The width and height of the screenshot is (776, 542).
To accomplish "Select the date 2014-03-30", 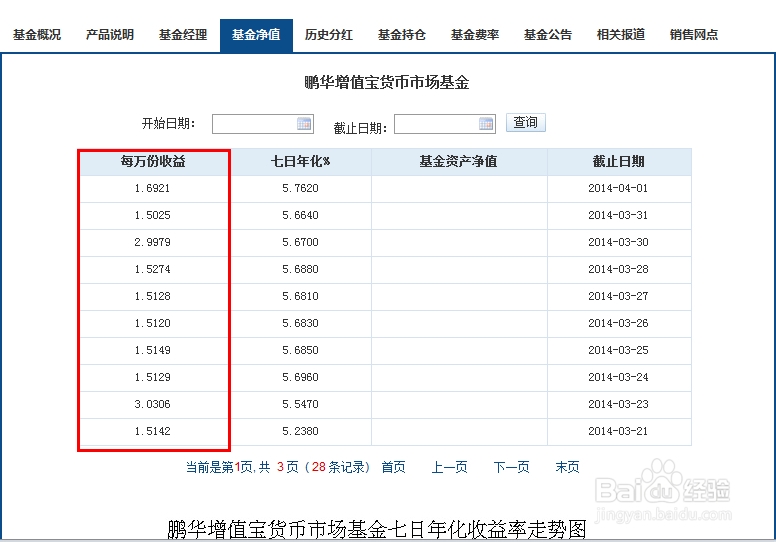I will [618, 243].
